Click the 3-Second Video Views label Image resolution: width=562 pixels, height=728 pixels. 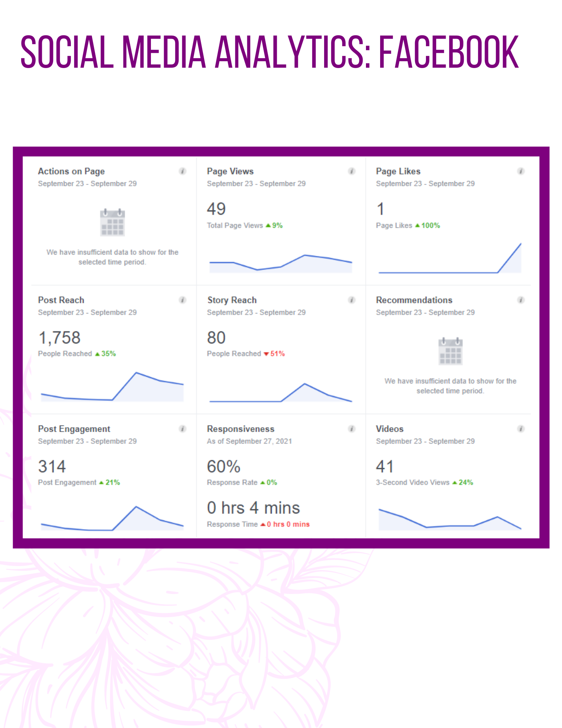[x=412, y=483]
